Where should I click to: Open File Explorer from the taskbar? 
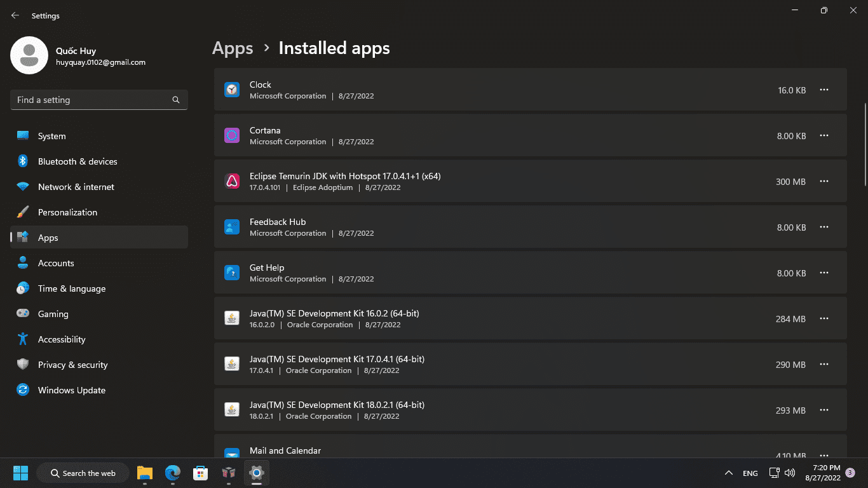click(x=145, y=473)
